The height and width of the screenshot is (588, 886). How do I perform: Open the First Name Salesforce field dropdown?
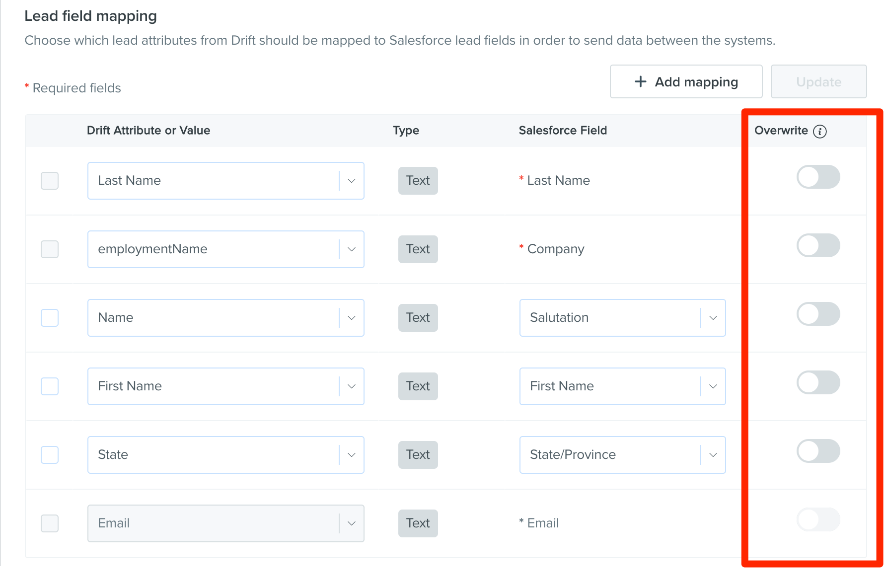[x=623, y=386]
